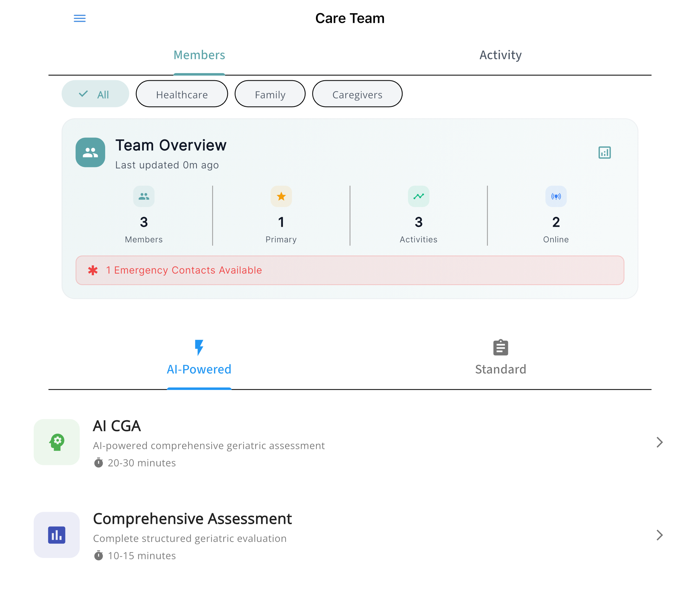Click the Team Overview analytics chart icon
Screen dimensions: 700x606
[604, 152]
